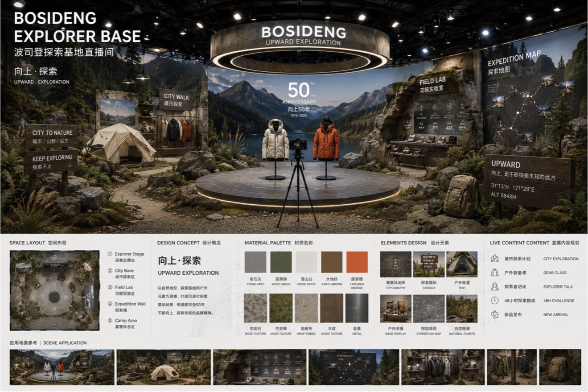Click the Space Layout floor plan image
The height and width of the screenshot is (392, 588).
coord(54,290)
